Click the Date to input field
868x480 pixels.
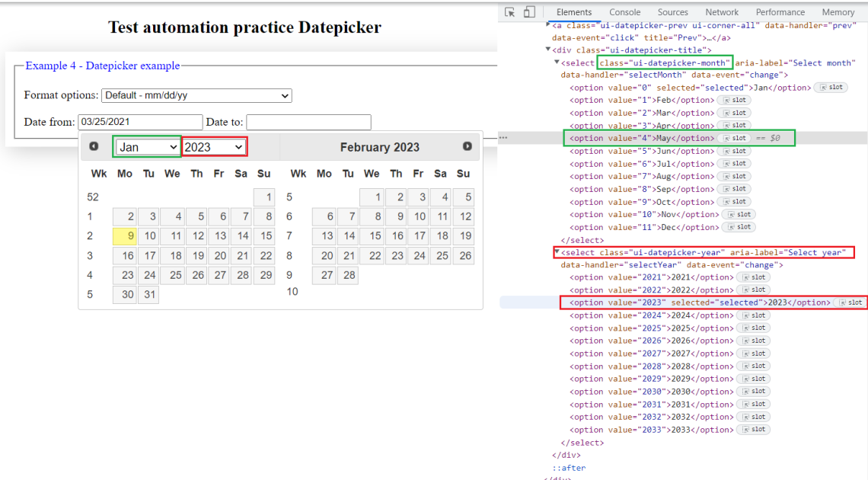[308, 122]
